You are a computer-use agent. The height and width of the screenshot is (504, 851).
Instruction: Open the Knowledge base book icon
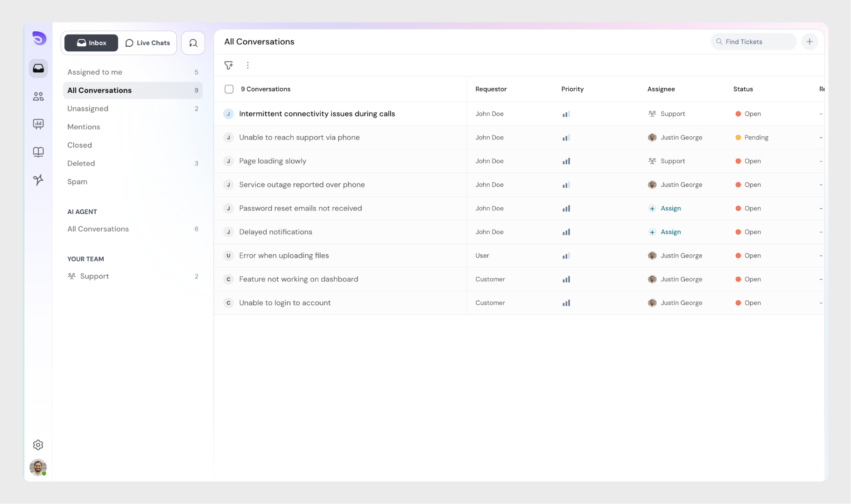coord(38,152)
